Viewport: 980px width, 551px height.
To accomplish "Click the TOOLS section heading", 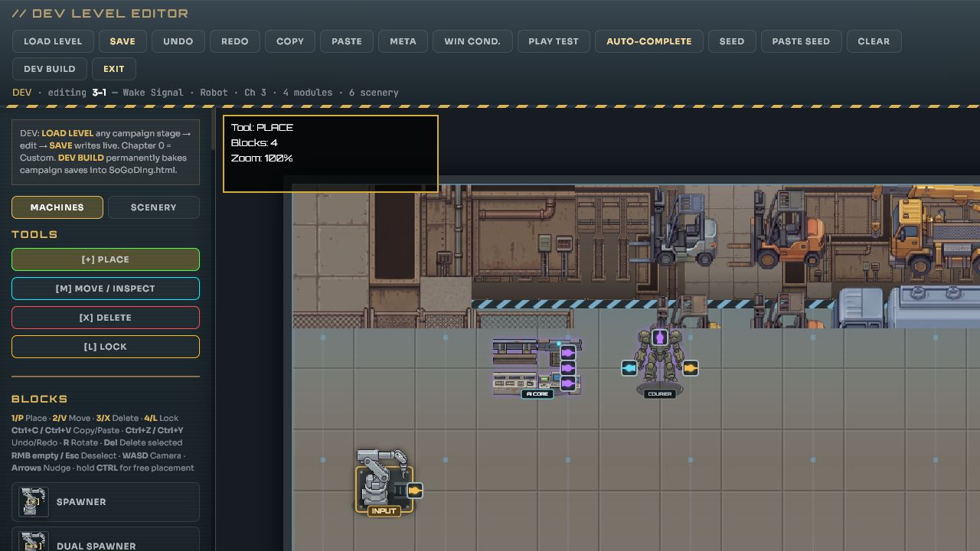I will [34, 234].
